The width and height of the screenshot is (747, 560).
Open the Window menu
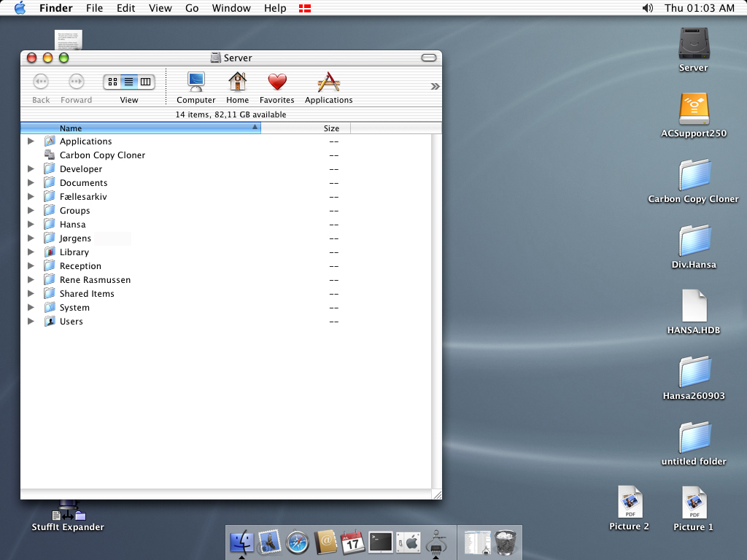[x=231, y=7]
